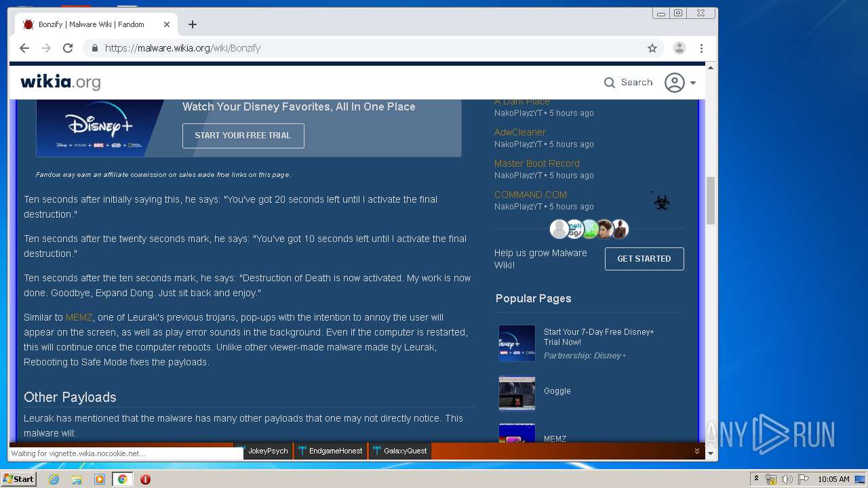Open a new browser tab
The width and height of the screenshot is (868, 488).
point(193,24)
